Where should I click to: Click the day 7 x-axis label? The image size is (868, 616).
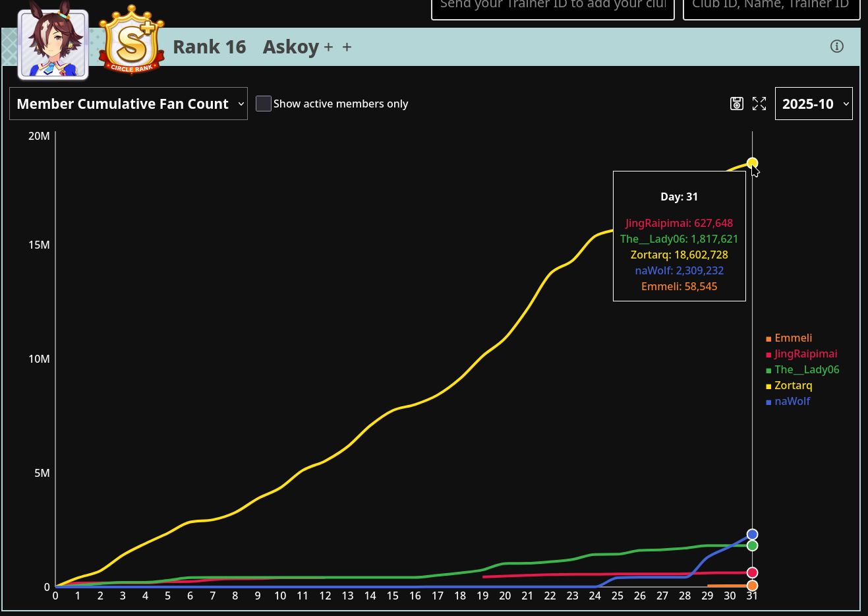point(213,596)
